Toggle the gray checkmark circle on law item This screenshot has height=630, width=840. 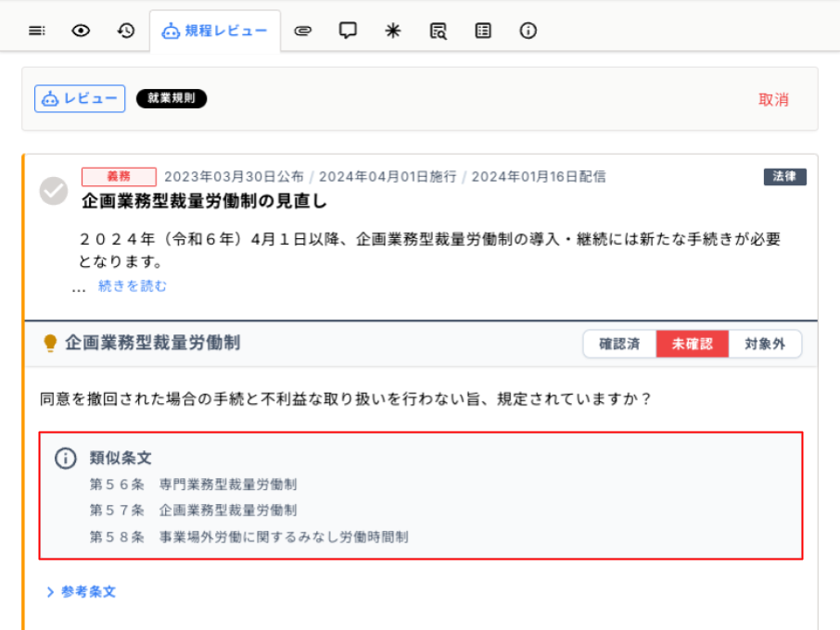click(x=54, y=191)
